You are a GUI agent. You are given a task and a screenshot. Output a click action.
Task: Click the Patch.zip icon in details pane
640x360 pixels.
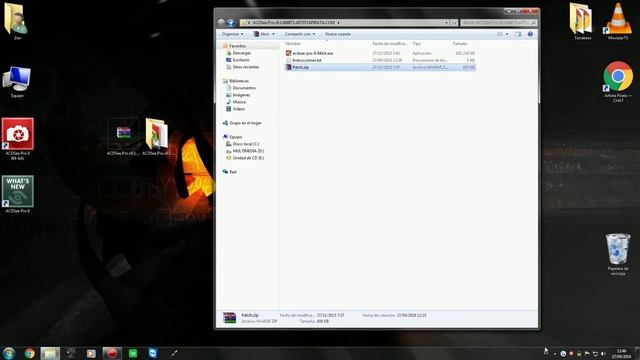tap(229, 318)
